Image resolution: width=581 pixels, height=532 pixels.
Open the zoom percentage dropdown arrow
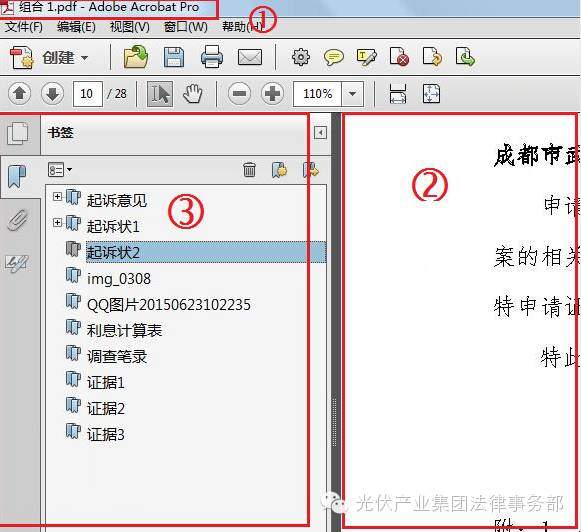tap(352, 94)
